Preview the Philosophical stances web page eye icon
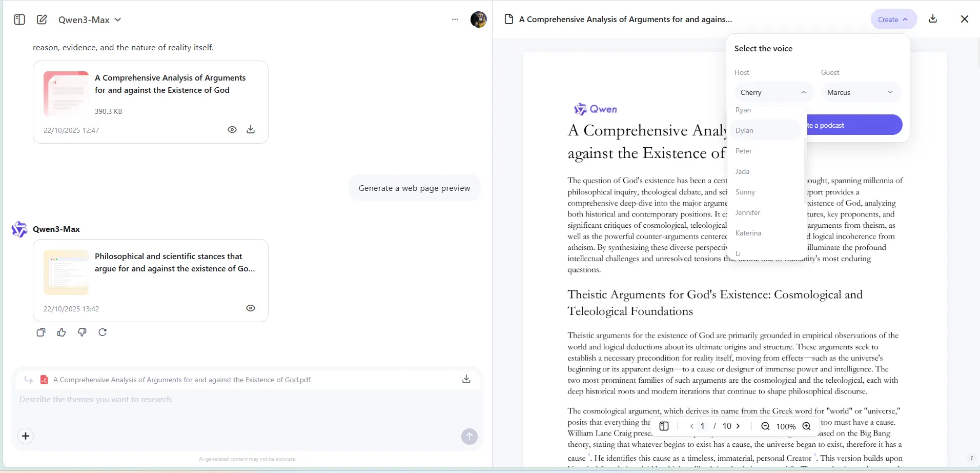This screenshot has width=980, height=473. 251,308
